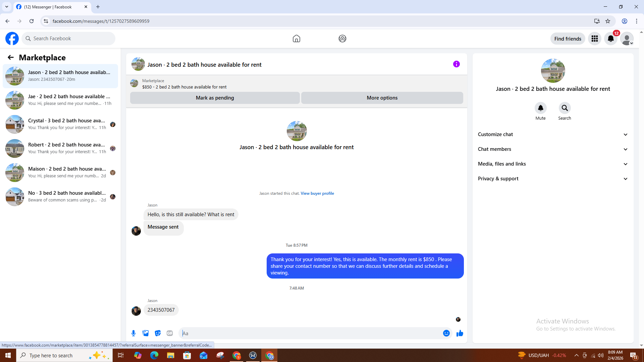644x362 pixels.
Task: Mute this conversation
Action: pyautogui.click(x=540, y=108)
